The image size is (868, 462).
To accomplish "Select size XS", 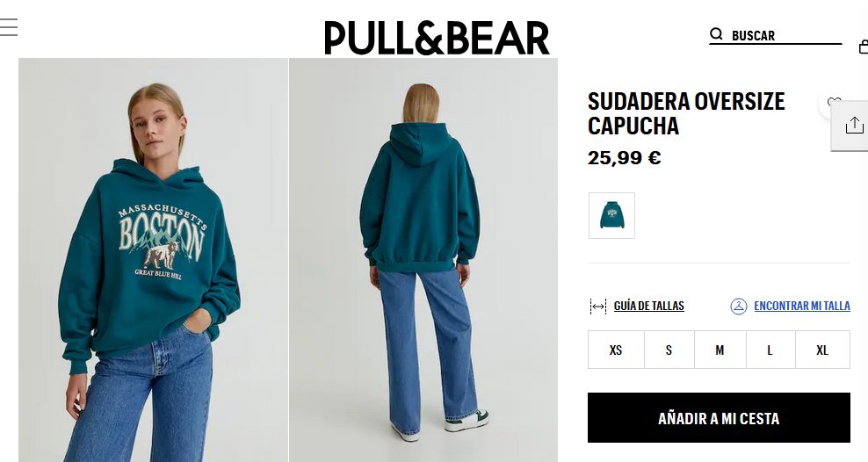I will point(616,350).
